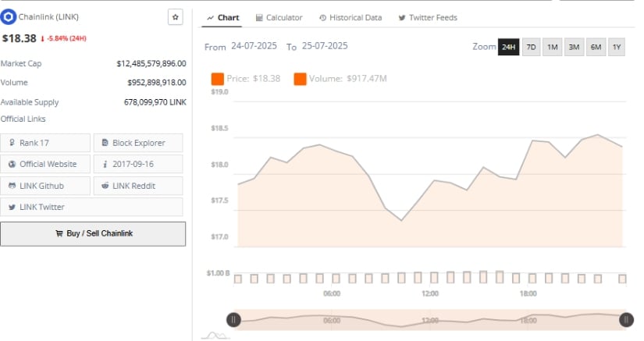The width and height of the screenshot is (644, 341).
Task: Click the Github cat icon
Action: pyautogui.click(x=12, y=186)
